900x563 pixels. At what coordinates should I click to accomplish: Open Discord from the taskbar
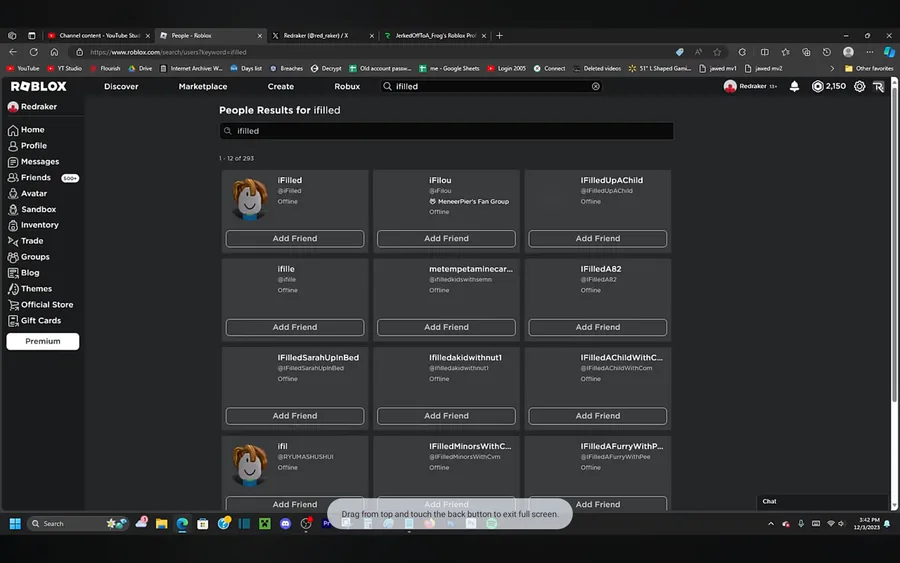click(285, 523)
